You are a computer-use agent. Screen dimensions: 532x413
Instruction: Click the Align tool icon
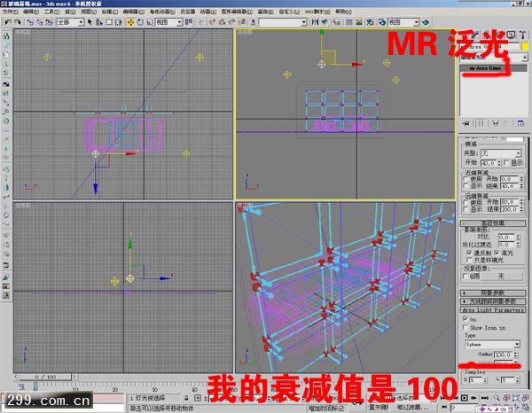(x=325, y=22)
